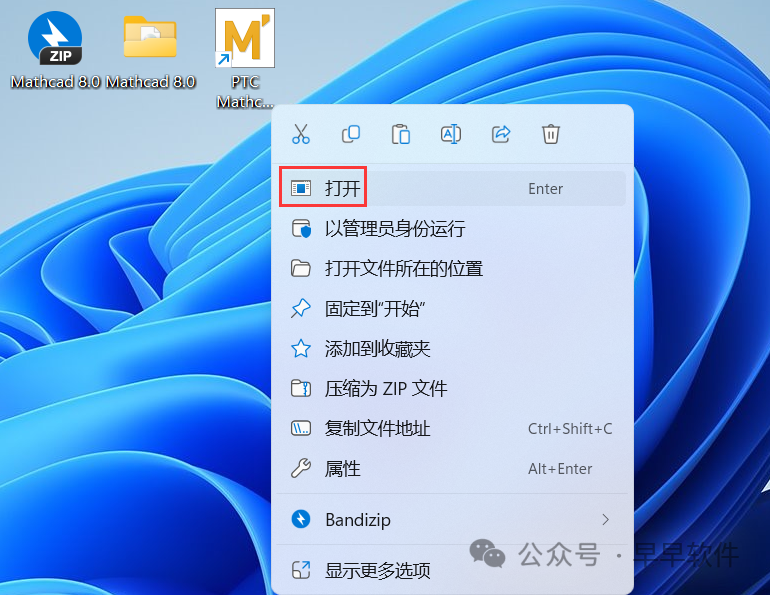Image resolution: width=770 pixels, height=595 pixels.
Task: Click the Copy icon in context menu
Action: coord(351,134)
